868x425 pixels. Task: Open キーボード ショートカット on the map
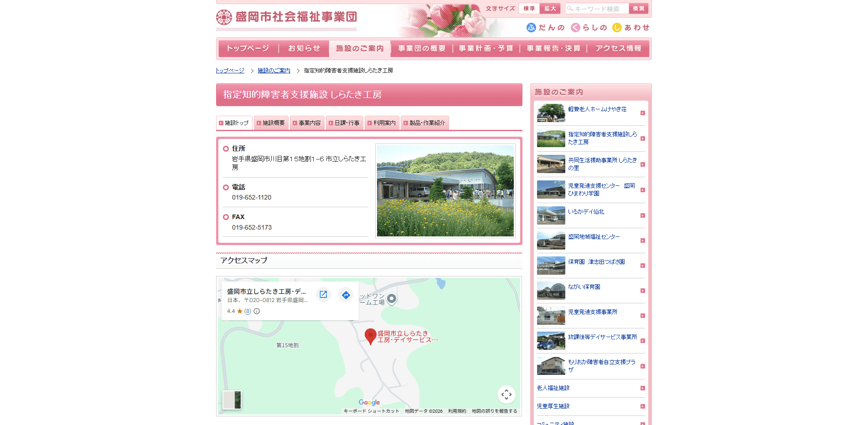point(371,411)
